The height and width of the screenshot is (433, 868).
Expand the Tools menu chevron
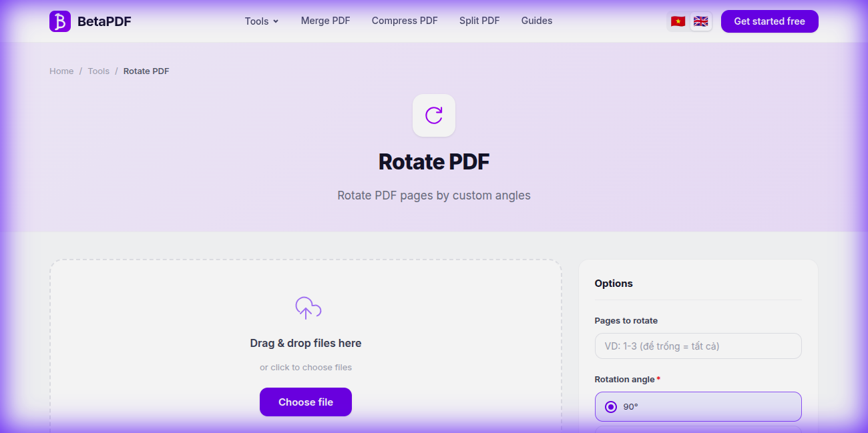coord(274,21)
